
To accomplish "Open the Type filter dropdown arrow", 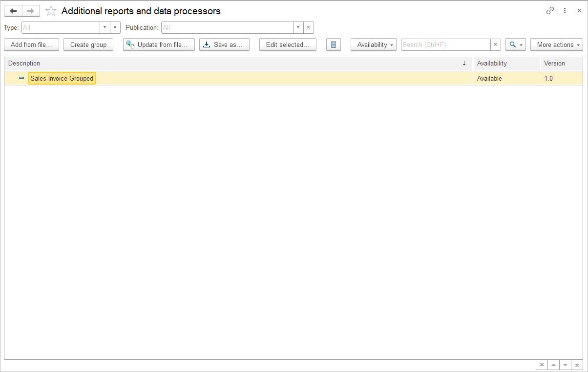I will click(105, 27).
